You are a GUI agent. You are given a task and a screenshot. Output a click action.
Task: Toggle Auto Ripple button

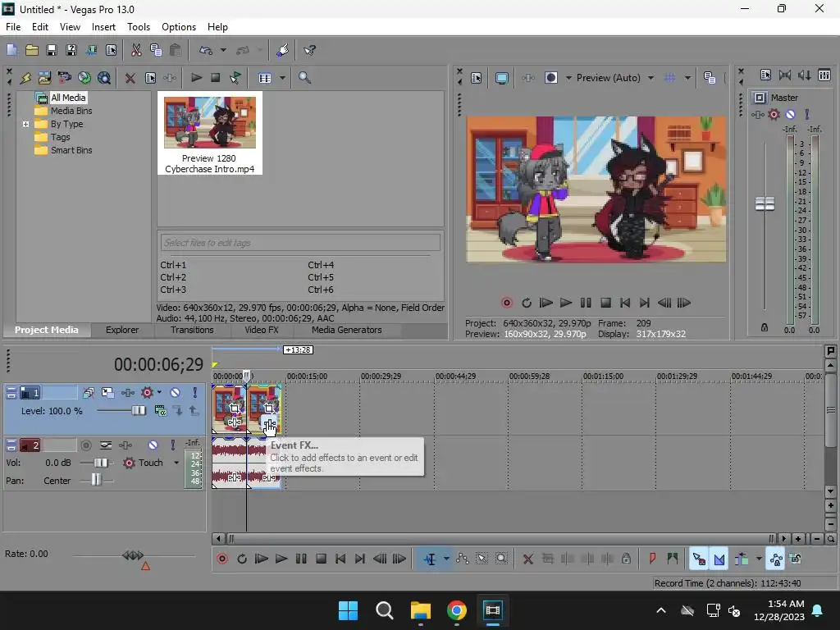(x=742, y=559)
